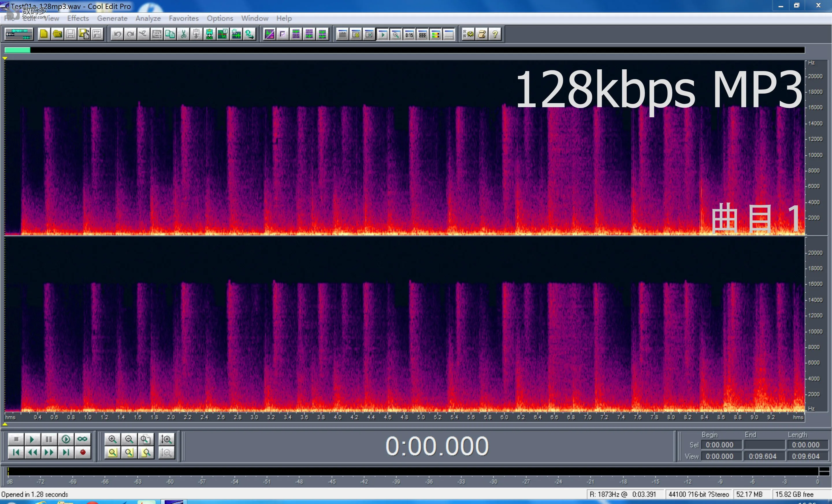Open the time format 0:15 icon

[409, 34]
